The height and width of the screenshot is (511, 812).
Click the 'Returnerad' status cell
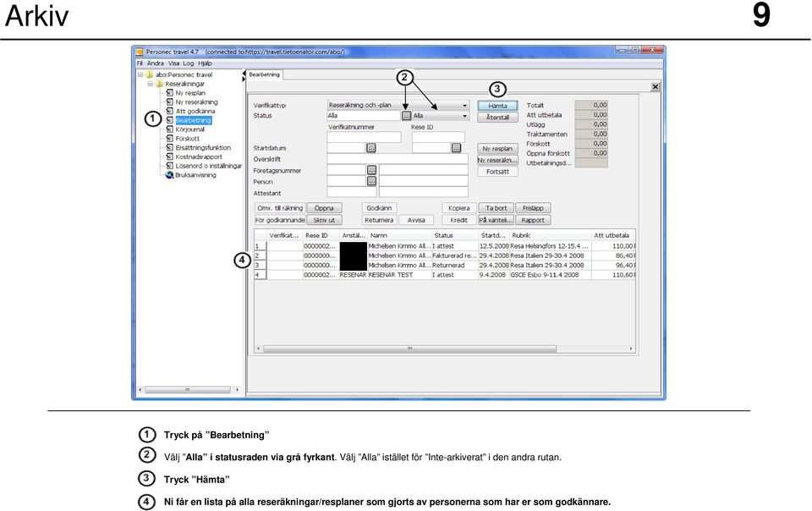(454, 266)
